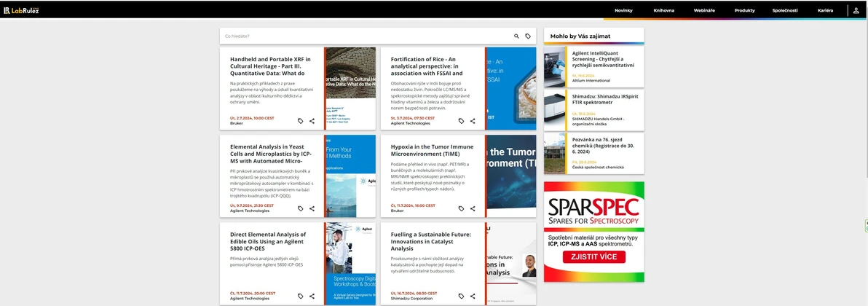Click tag icon on Elemental Analysis in Yeast card
The width and height of the screenshot is (868, 306).
click(x=301, y=208)
